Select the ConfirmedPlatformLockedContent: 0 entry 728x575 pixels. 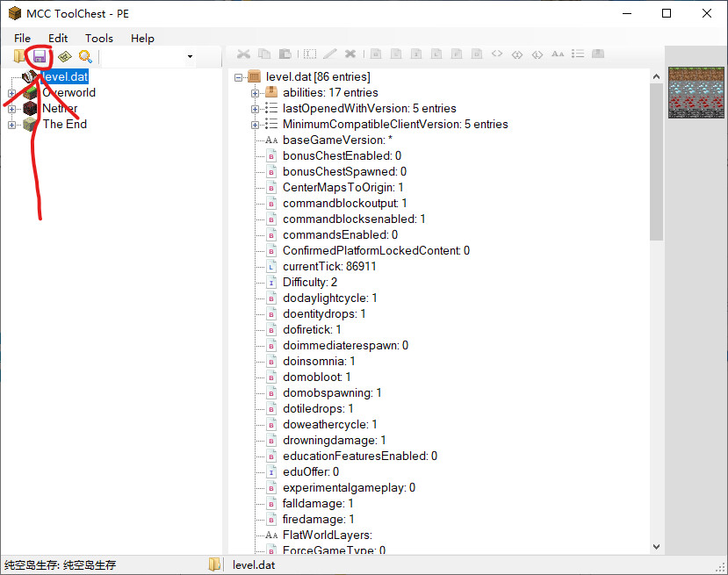click(x=376, y=250)
